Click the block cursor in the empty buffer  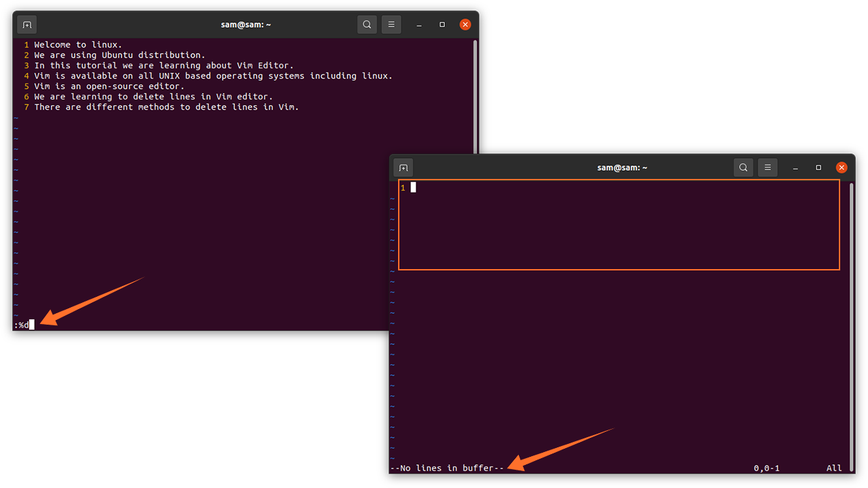pos(413,187)
